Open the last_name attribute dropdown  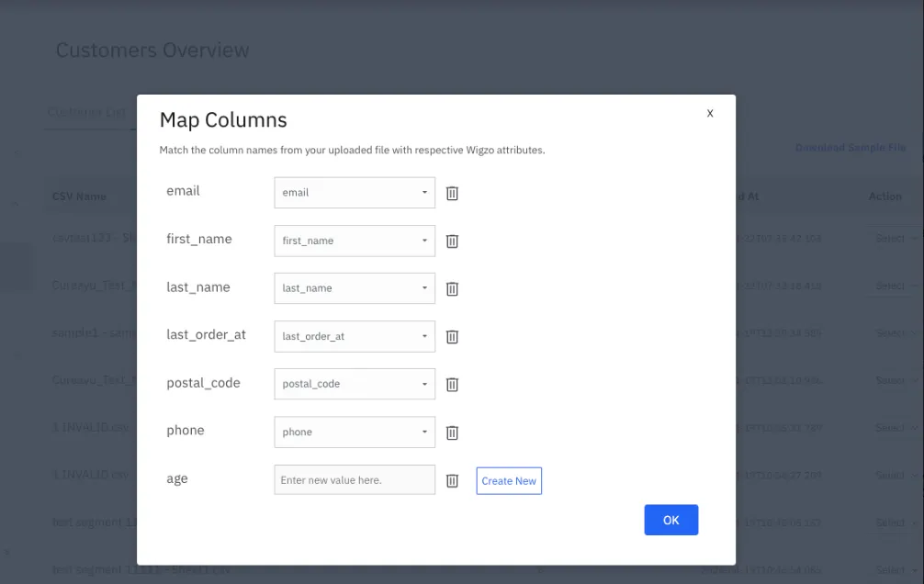355,288
